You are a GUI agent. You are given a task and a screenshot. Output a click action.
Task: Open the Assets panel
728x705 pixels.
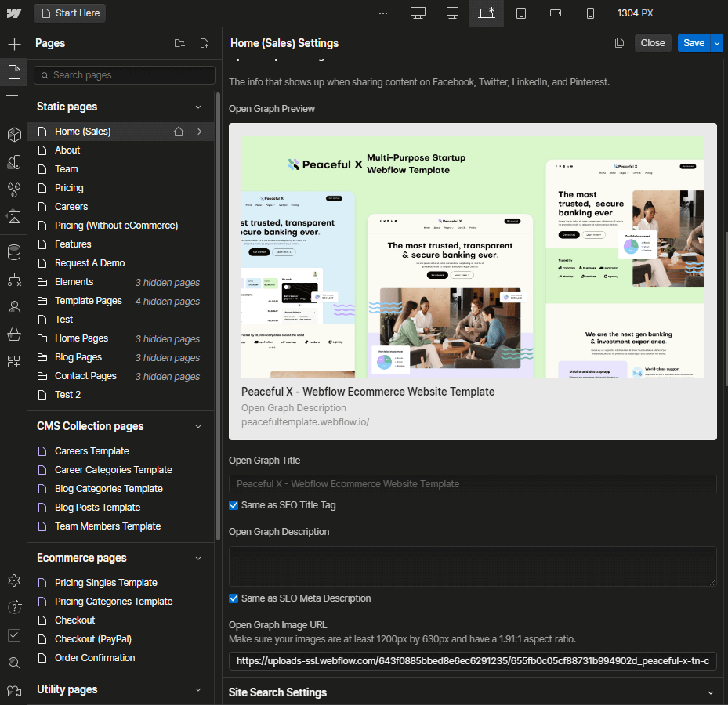[x=13, y=218]
